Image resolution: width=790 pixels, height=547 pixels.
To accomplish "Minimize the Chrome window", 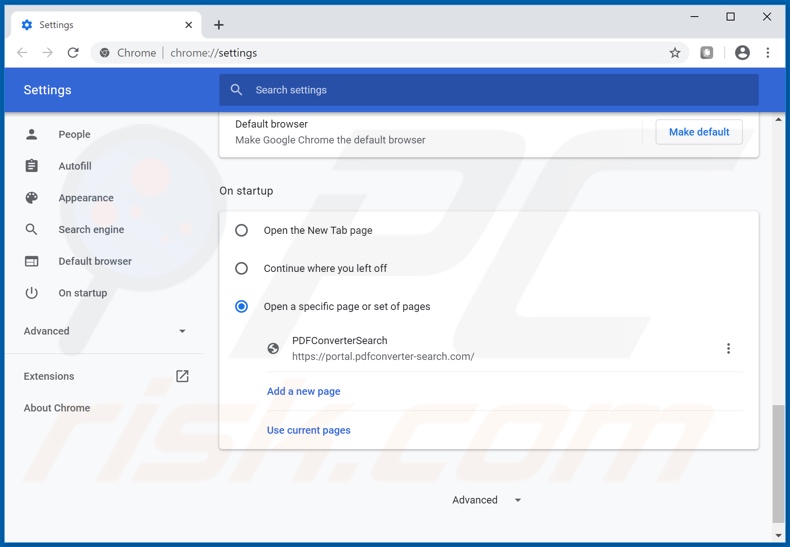I will coord(694,17).
